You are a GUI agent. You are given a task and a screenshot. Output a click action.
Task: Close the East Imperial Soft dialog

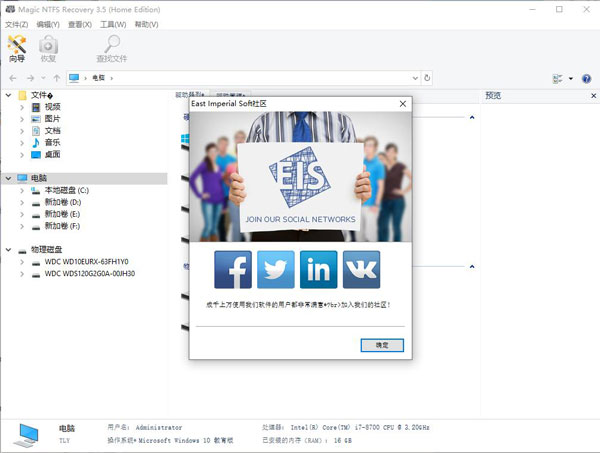pos(403,104)
